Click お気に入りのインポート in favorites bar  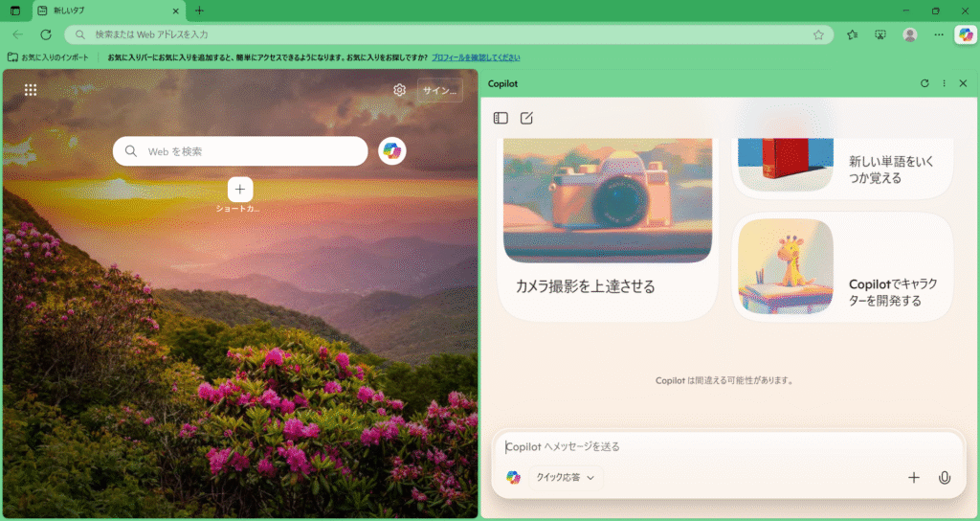click(x=48, y=57)
